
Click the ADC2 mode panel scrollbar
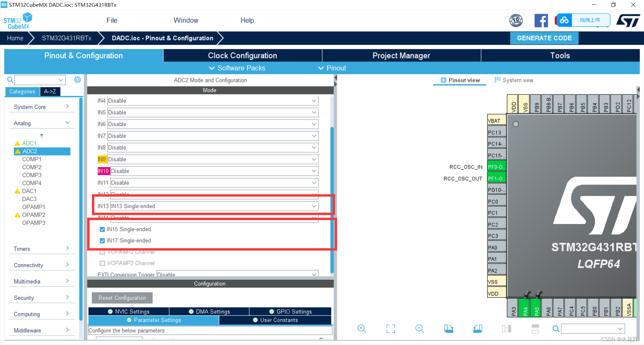click(x=332, y=200)
